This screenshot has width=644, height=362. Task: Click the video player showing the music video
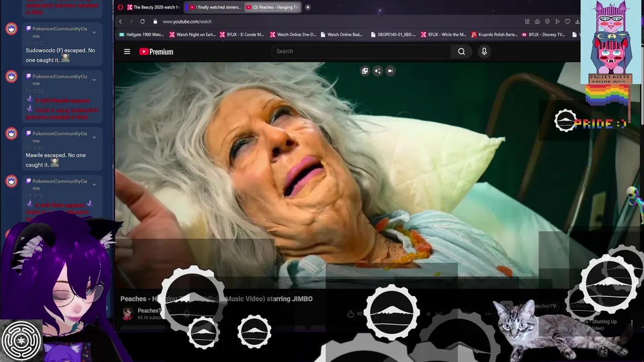tap(347, 176)
